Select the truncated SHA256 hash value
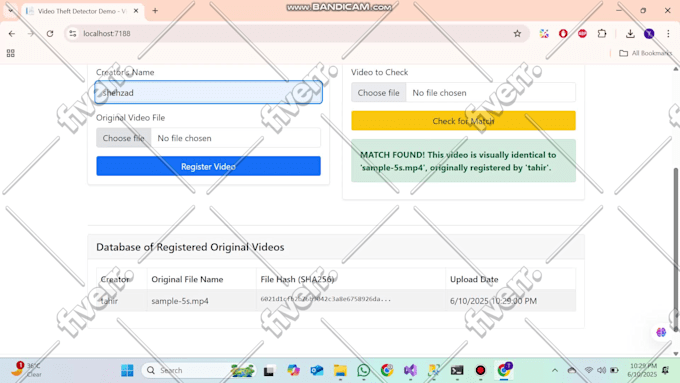 tap(325, 299)
